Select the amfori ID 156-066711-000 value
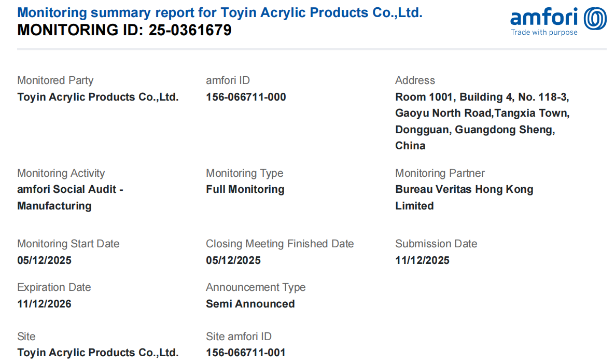Viewport: 615px width, 364px height. point(246,97)
